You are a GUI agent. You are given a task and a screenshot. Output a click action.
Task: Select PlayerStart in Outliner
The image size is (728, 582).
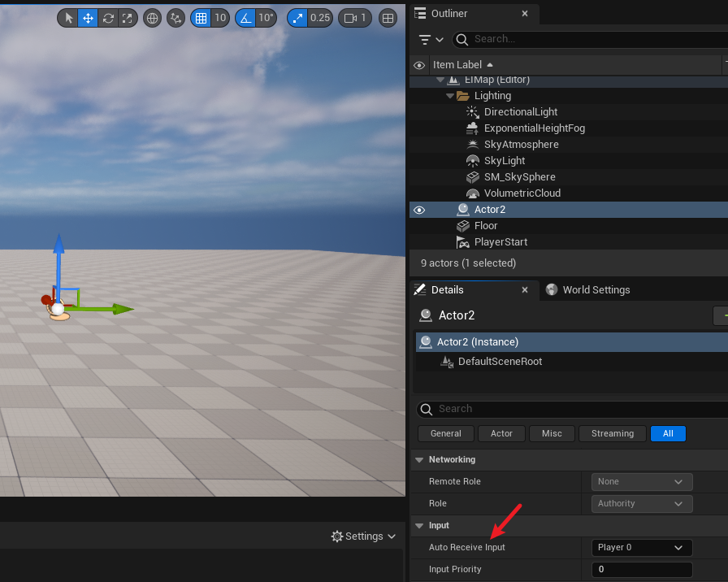500,242
